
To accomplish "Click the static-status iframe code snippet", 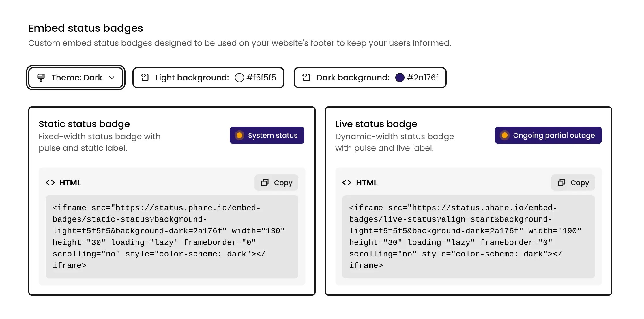I will pyautogui.click(x=172, y=237).
